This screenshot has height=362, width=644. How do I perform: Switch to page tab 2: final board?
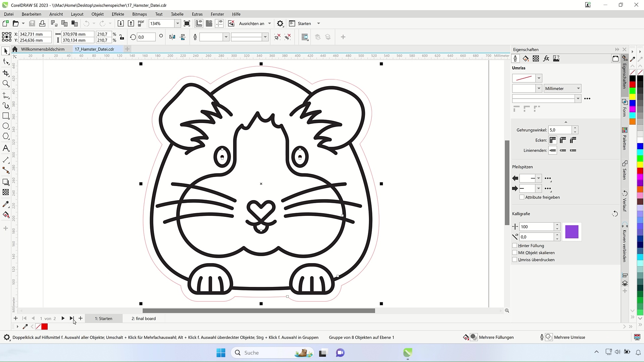tap(144, 318)
